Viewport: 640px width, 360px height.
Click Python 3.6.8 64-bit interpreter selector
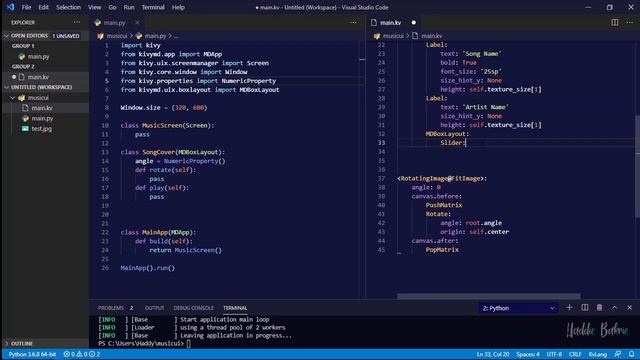pyautogui.click(x=32, y=354)
